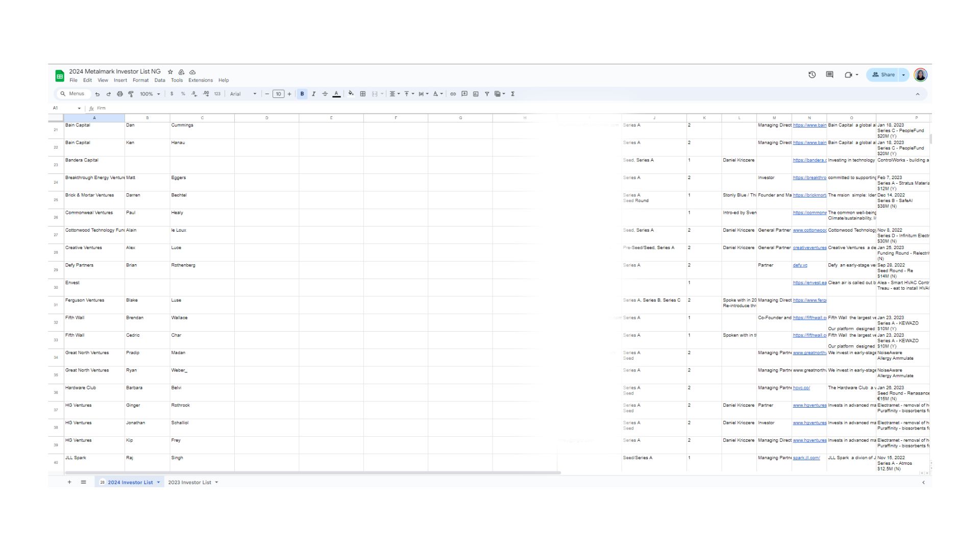Open the text color picker
980x551 pixels.
point(336,94)
